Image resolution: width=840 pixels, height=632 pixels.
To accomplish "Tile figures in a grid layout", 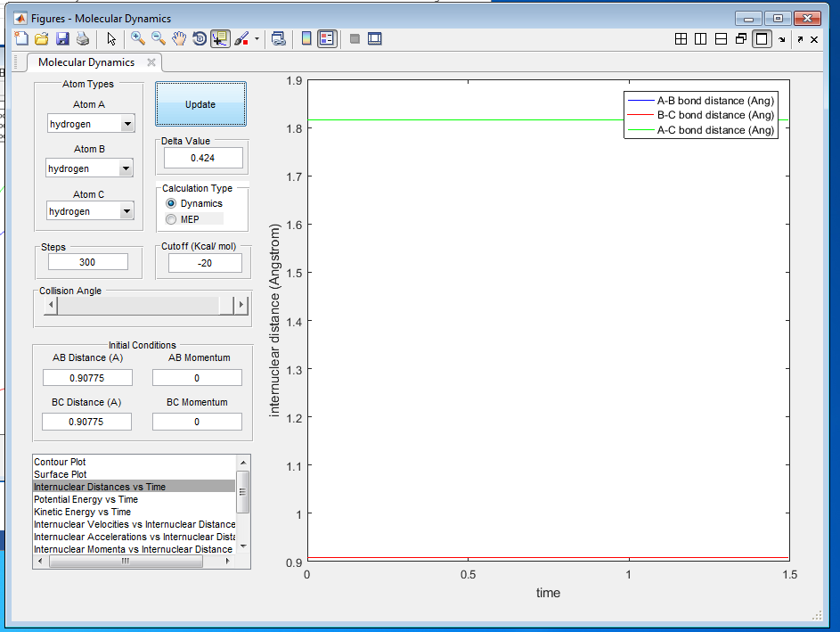I will coord(681,39).
